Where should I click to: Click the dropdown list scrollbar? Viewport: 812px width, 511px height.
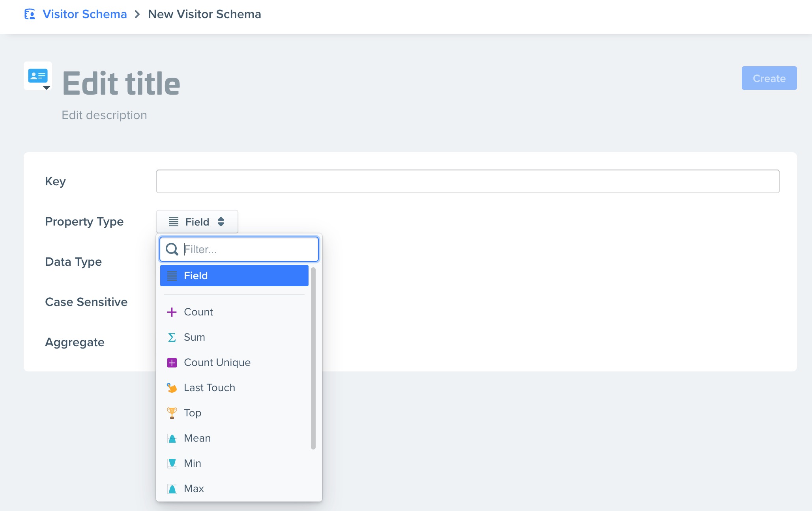(x=313, y=358)
